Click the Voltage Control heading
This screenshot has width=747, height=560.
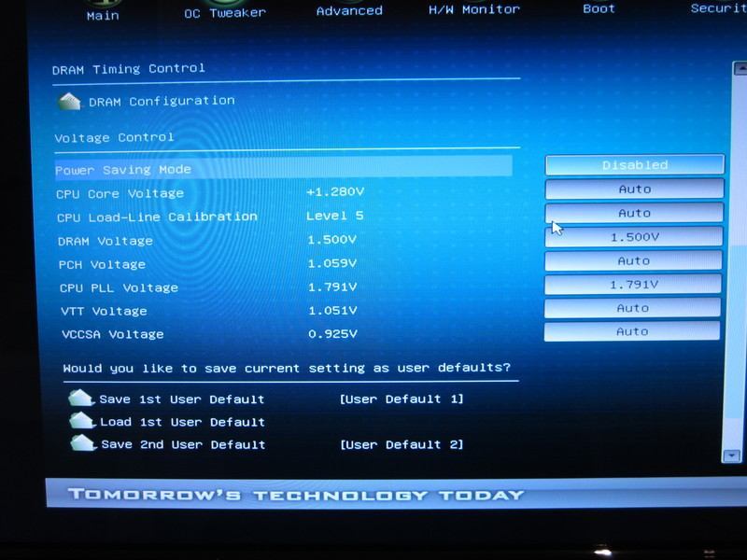point(114,137)
